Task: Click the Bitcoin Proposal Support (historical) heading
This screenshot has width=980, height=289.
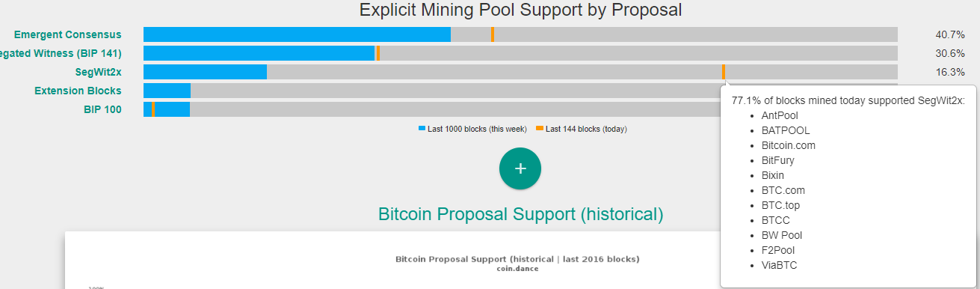Action: coord(520,214)
